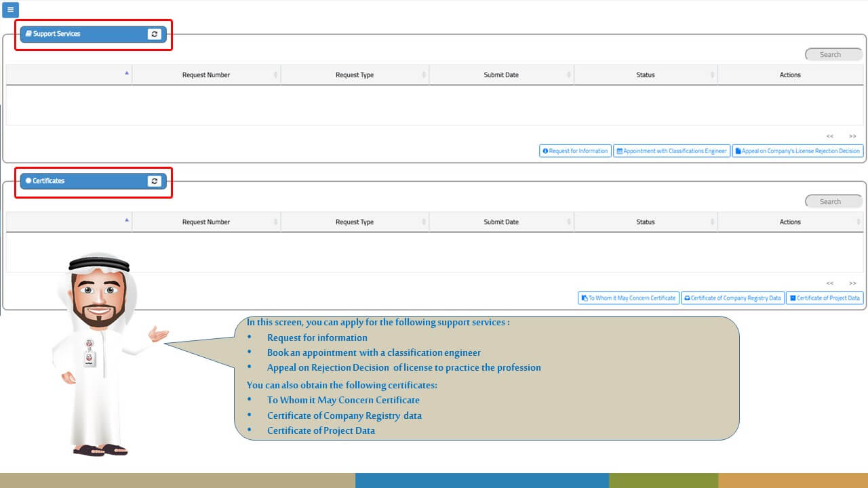Request To Whom it May Concern Certificate
This screenshot has height=488, width=868.
[628, 298]
